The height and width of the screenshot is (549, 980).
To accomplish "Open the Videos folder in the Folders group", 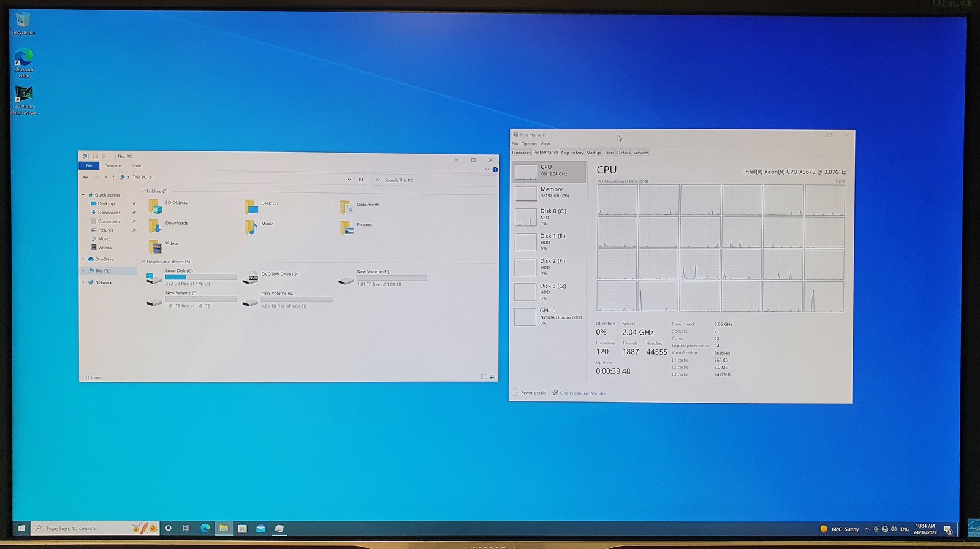I will pos(164,246).
